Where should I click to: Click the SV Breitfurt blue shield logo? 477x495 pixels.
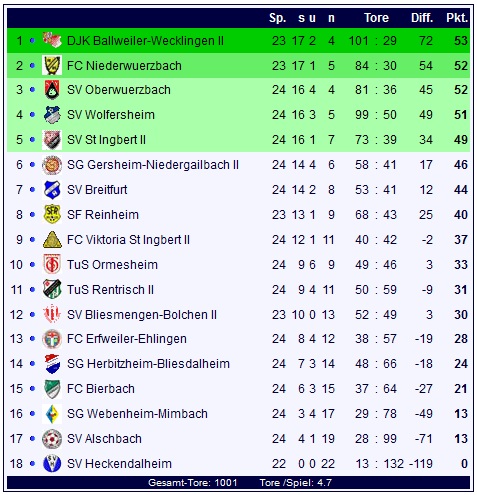[x=52, y=190]
